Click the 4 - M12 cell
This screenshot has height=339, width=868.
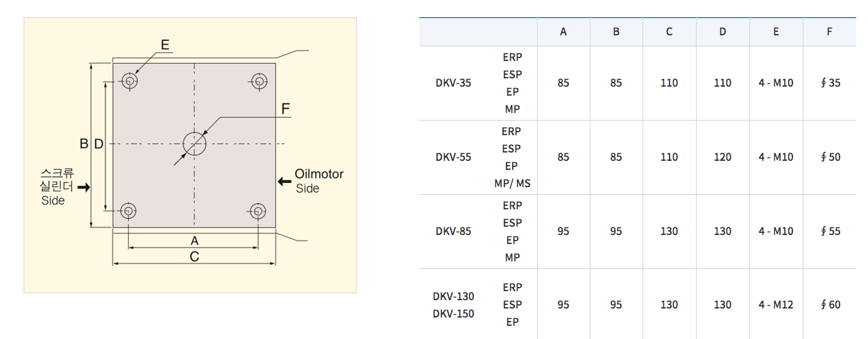coord(776,305)
